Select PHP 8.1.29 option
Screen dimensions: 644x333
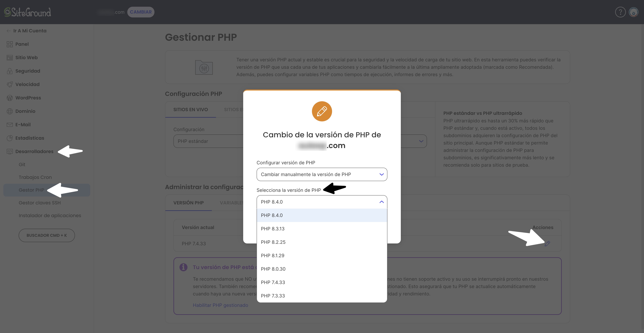[322, 256]
